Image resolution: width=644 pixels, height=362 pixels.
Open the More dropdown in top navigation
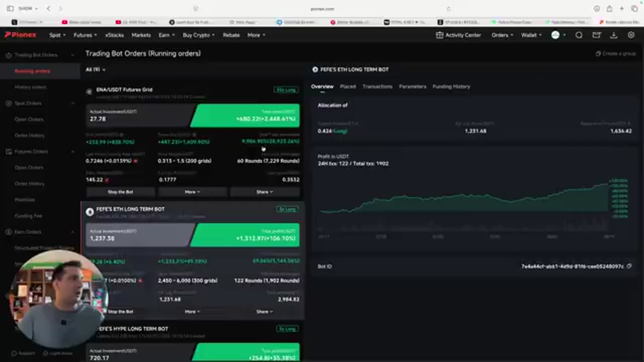click(257, 35)
